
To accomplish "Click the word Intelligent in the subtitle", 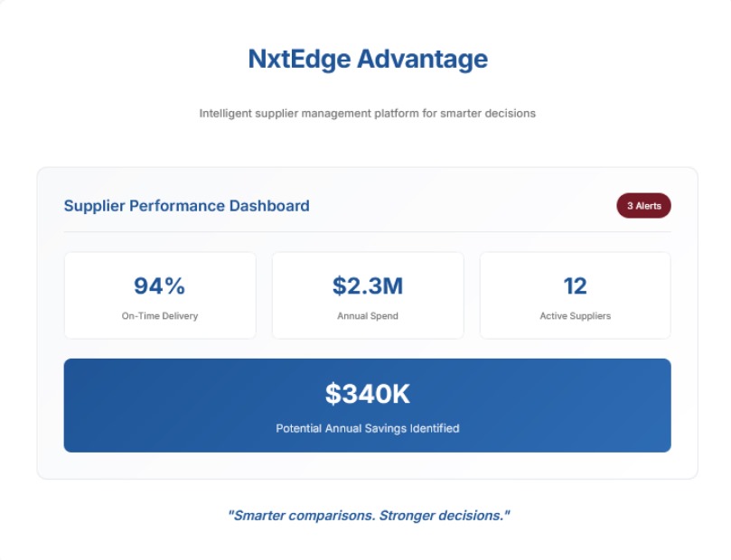I will (x=224, y=114).
